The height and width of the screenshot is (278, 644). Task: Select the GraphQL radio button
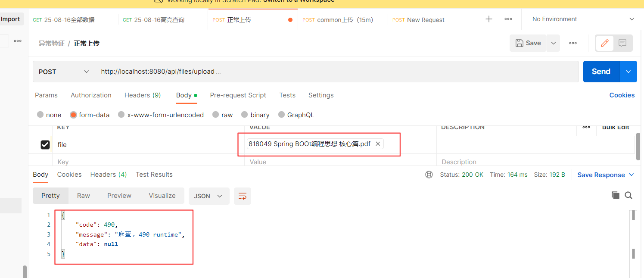(x=282, y=115)
